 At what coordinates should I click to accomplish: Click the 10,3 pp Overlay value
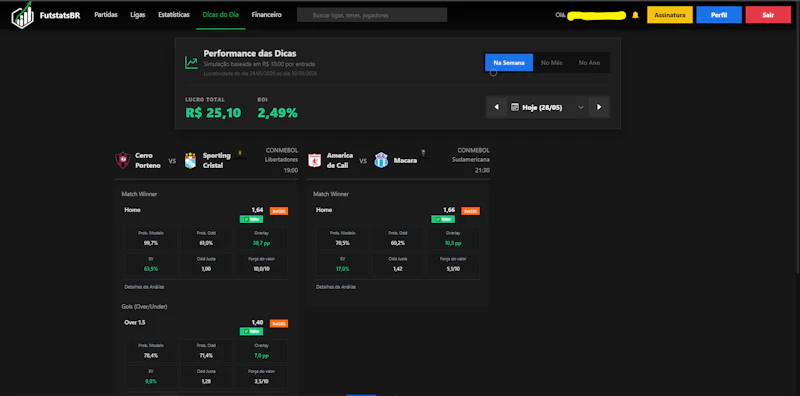click(453, 243)
